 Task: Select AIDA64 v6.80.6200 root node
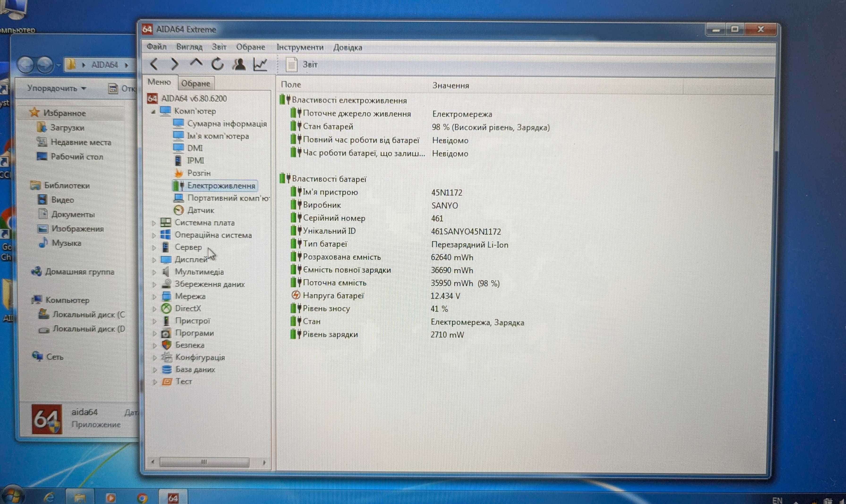(187, 98)
